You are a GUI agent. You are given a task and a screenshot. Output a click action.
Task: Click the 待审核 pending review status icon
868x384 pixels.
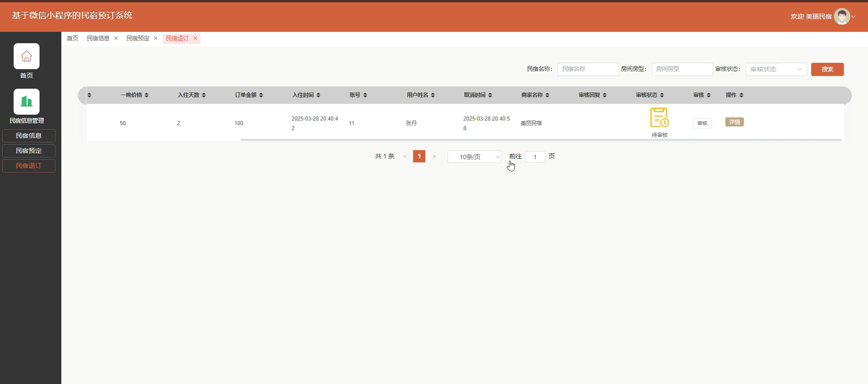[659, 117]
